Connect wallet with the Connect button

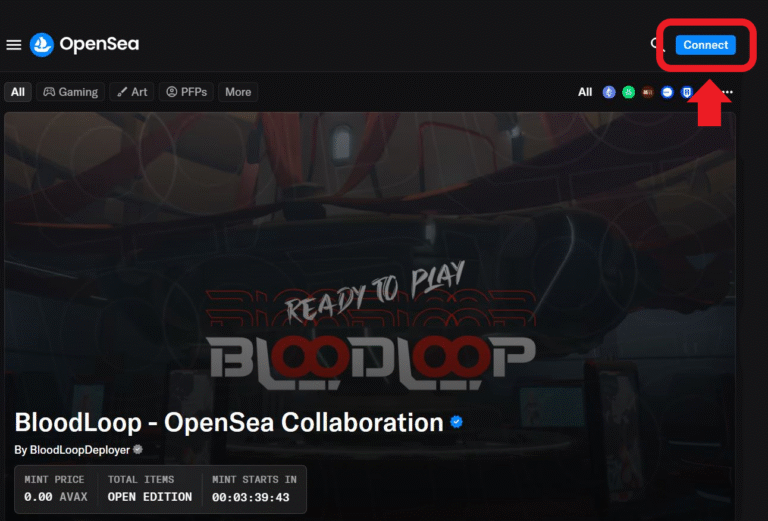click(x=705, y=45)
